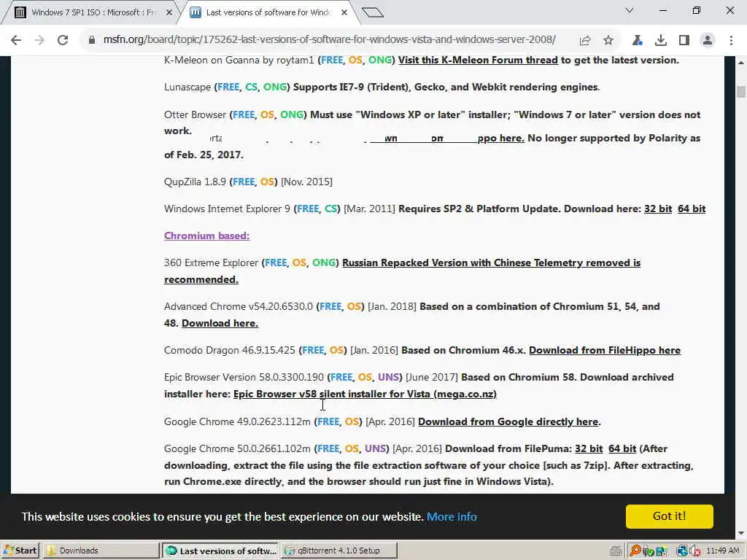Close the Last versions of software tab
Viewport: 747px width, 560px height.
tap(344, 13)
